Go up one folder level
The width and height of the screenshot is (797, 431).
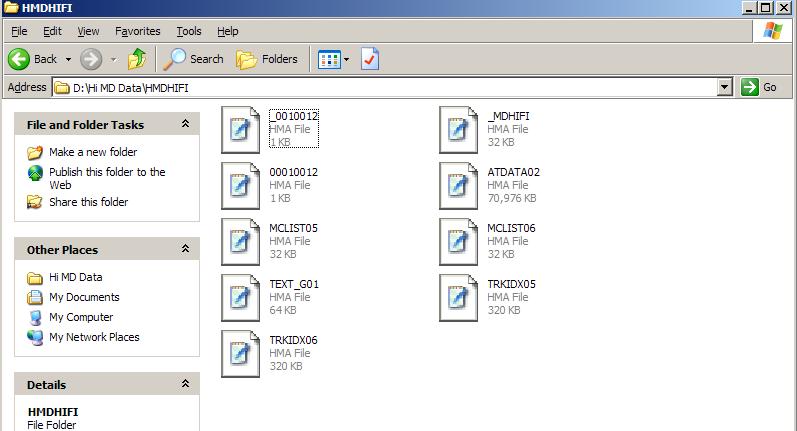tap(137, 59)
